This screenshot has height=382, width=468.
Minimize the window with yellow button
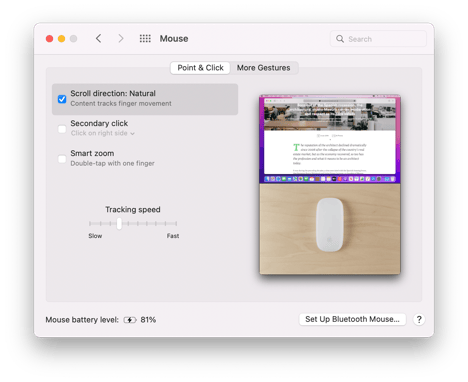pyautogui.click(x=61, y=39)
